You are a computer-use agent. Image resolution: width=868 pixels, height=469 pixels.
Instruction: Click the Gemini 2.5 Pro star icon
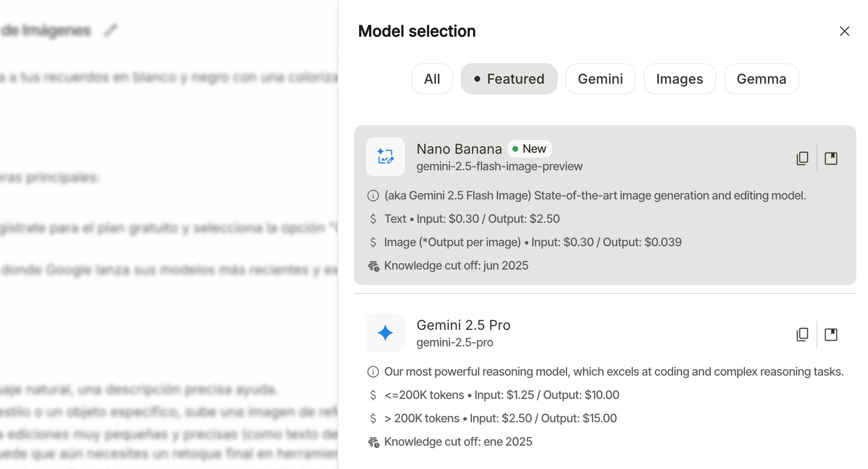(x=385, y=333)
